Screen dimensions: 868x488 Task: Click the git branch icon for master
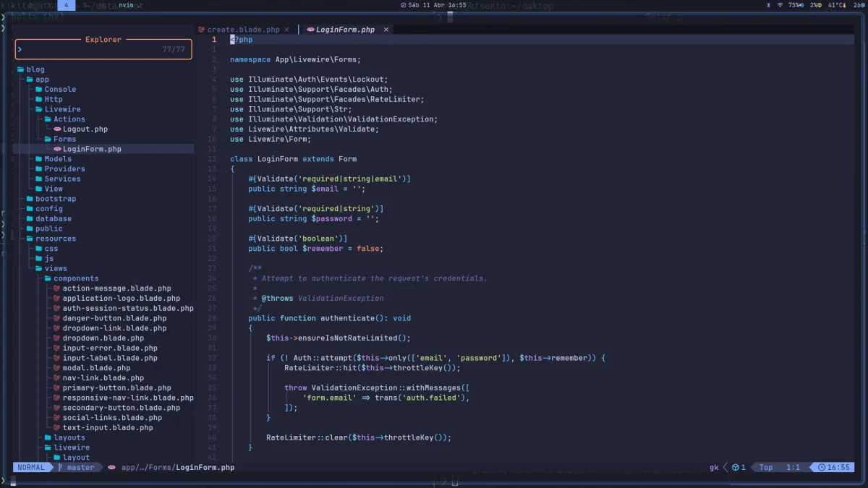pos(61,467)
